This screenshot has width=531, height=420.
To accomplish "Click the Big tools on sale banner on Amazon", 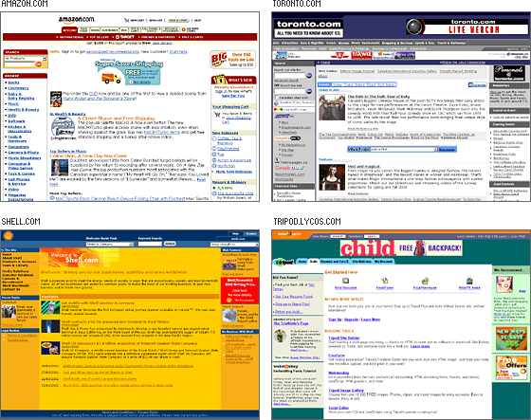I will point(233,60).
